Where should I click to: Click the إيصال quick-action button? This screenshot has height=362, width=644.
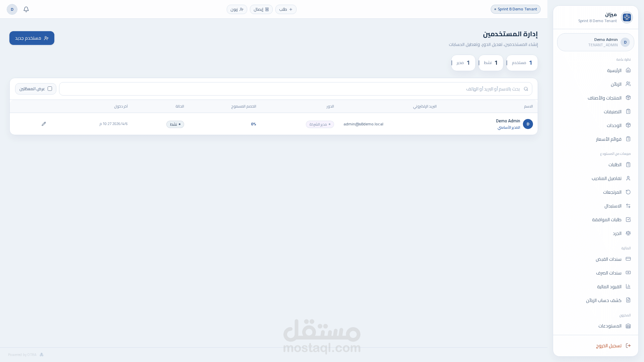tap(261, 9)
